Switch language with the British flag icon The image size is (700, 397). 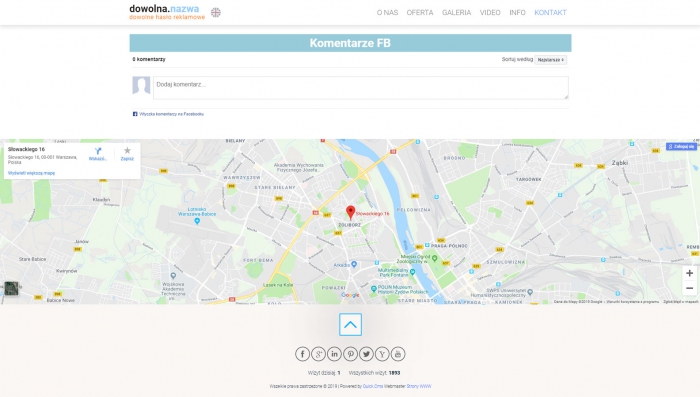(x=216, y=13)
